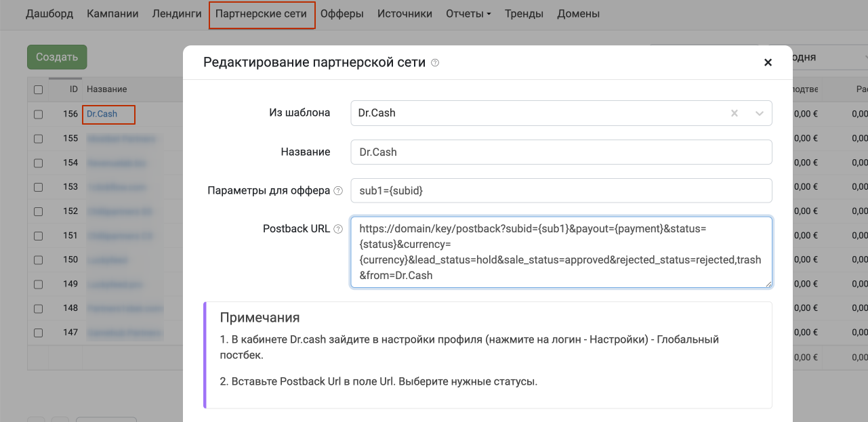Image resolution: width=868 pixels, height=422 pixels.
Task: Open help icon for Postback URL
Action: [x=338, y=229]
